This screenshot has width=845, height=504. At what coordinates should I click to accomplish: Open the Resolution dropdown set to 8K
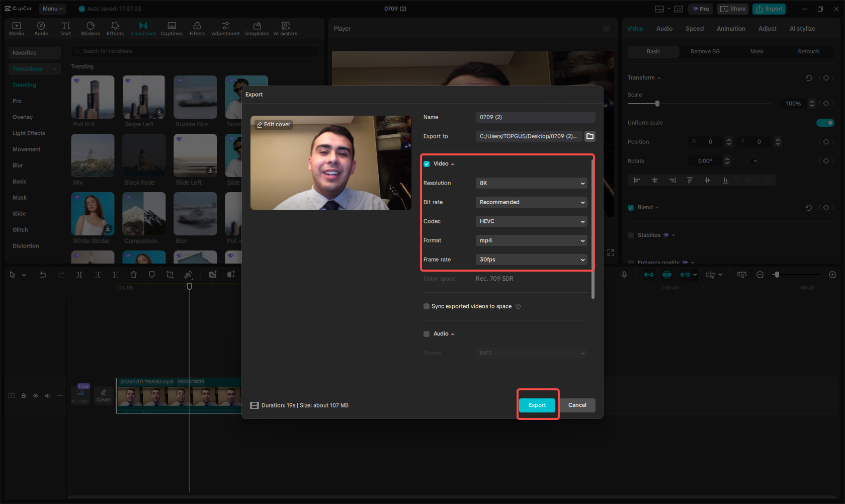(531, 183)
